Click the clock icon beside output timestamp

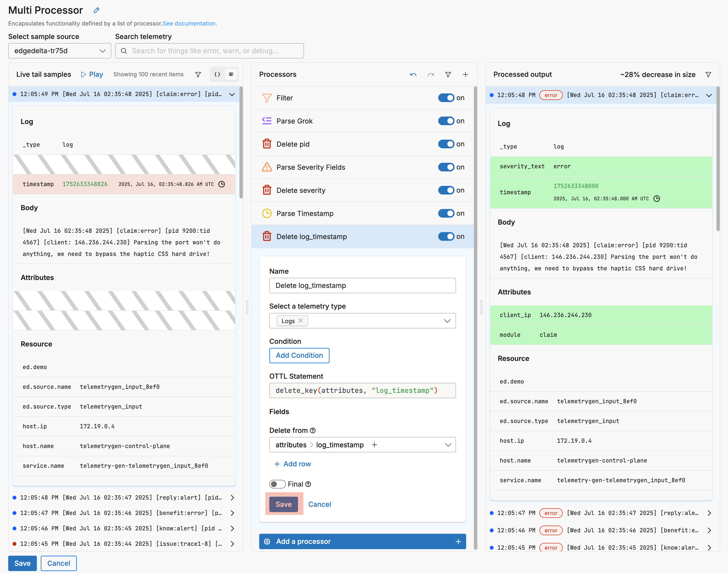pyautogui.click(x=657, y=199)
